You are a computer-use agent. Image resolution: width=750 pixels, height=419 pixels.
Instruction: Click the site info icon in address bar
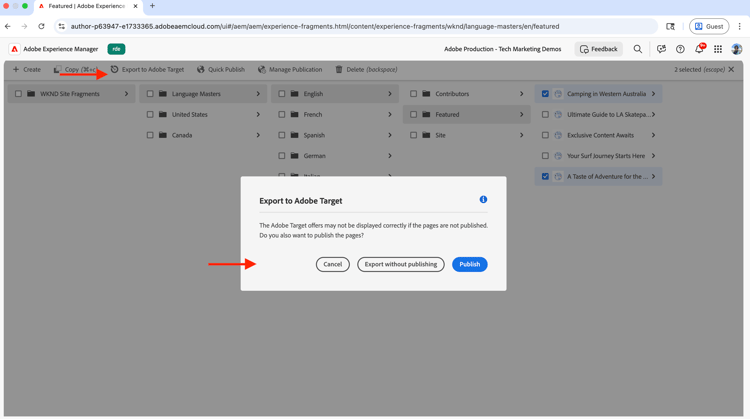[62, 26]
